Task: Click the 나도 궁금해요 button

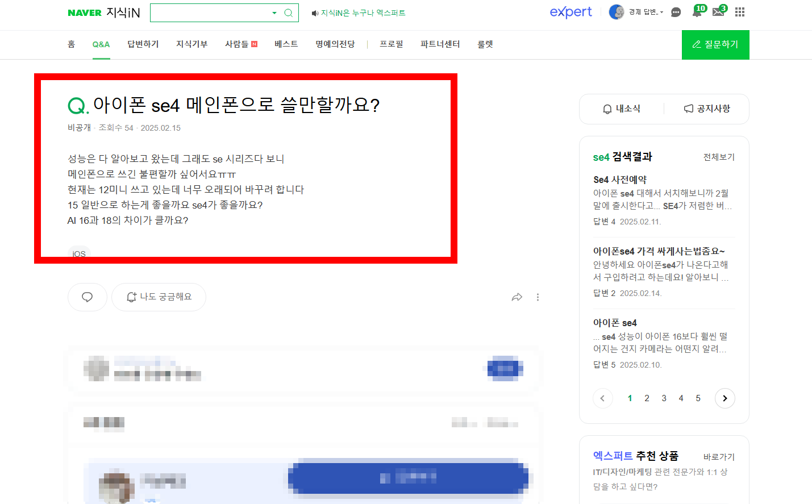Action: click(x=159, y=297)
